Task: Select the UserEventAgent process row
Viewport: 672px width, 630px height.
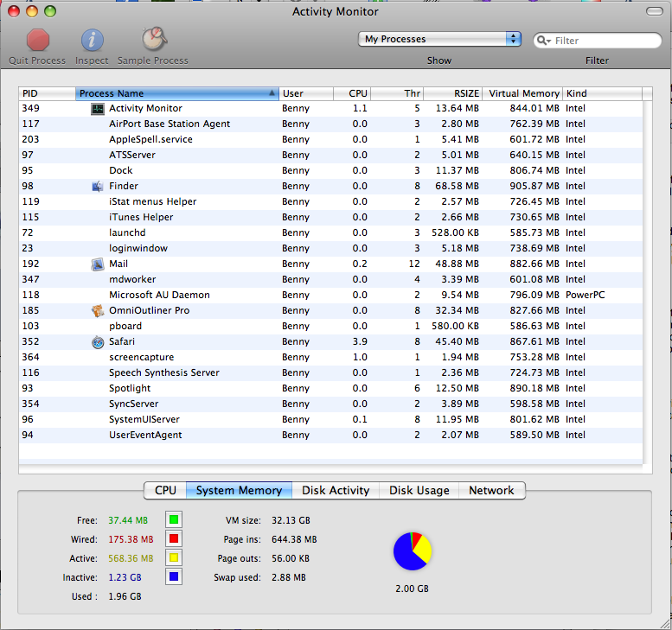Action: click(330, 436)
